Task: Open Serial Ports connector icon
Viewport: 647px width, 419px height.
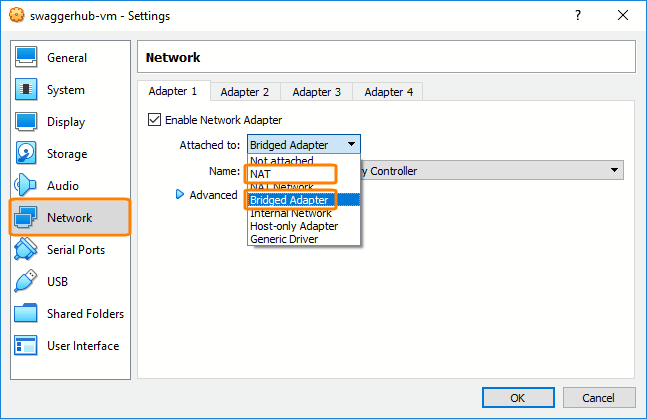Action: [x=27, y=250]
